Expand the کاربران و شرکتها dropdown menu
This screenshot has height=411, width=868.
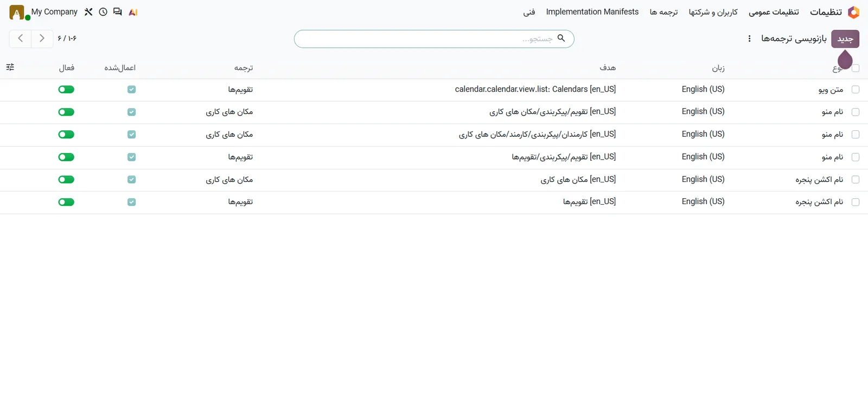pyautogui.click(x=713, y=12)
